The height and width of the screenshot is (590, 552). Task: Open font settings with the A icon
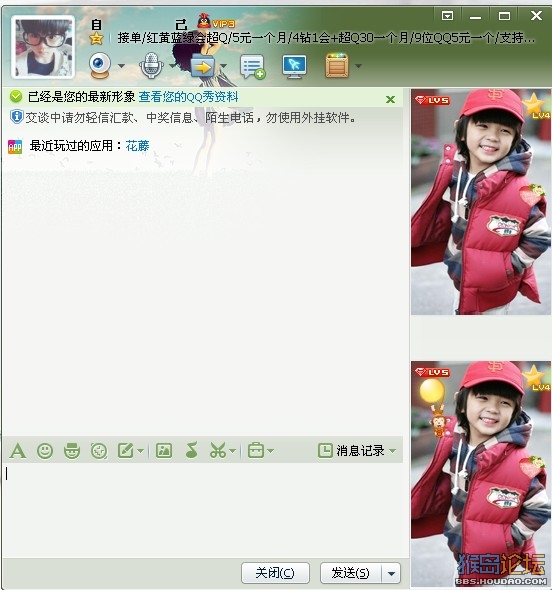tap(18, 451)
